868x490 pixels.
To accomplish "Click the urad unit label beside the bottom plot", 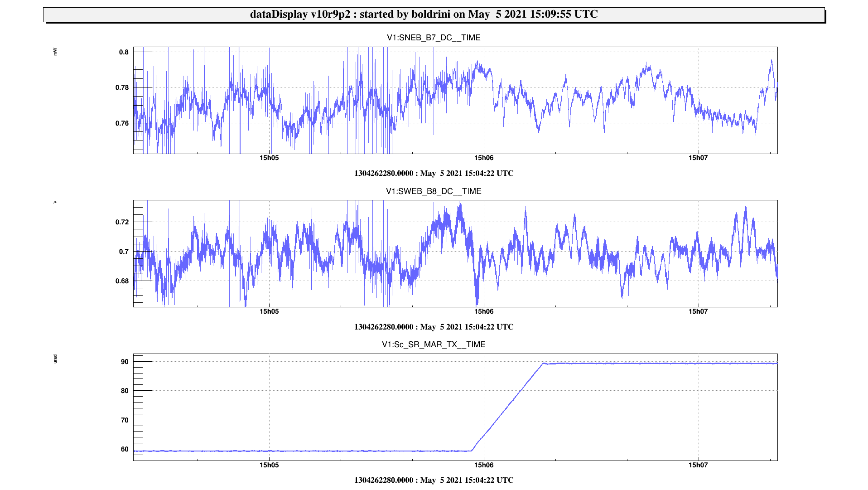I will 55,359.
